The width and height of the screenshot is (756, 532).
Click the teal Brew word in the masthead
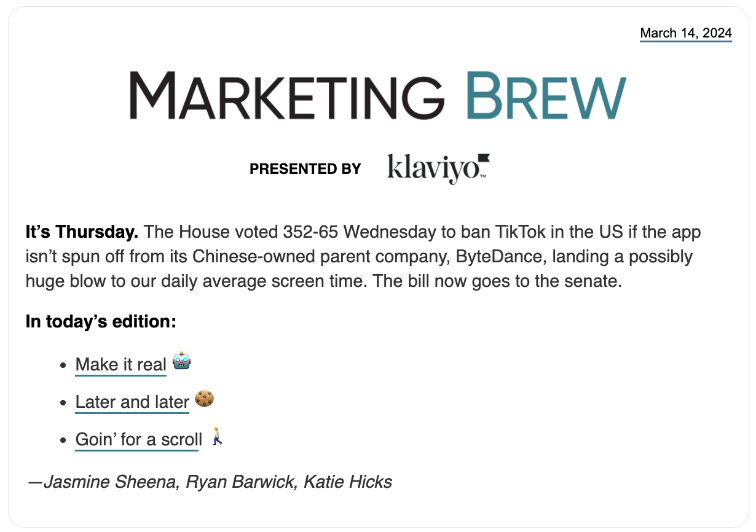[x=545, y=96]
